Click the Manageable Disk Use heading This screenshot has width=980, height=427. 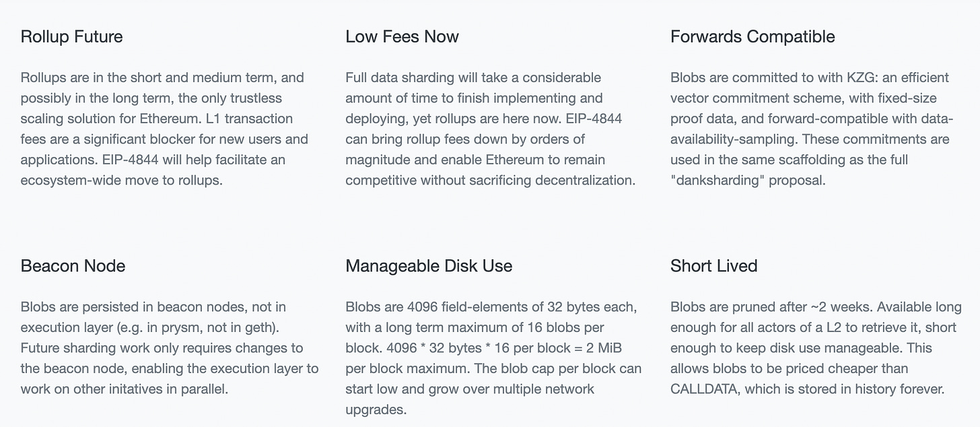[429, 265]
